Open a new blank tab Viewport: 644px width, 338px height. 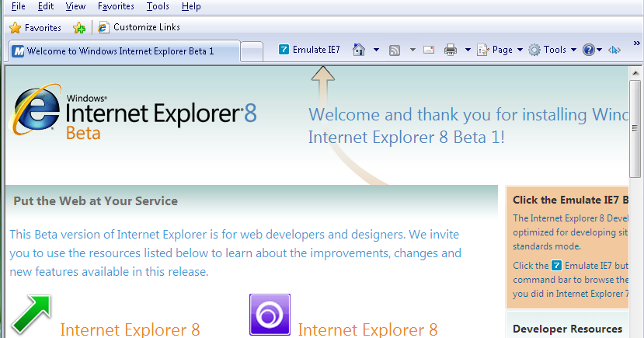[252, 52]
